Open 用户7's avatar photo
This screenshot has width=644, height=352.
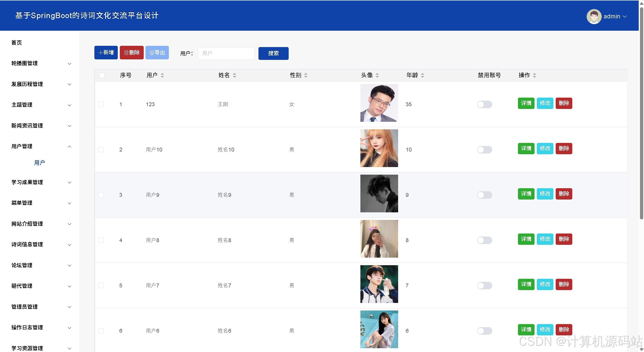(x=379, y=284)
